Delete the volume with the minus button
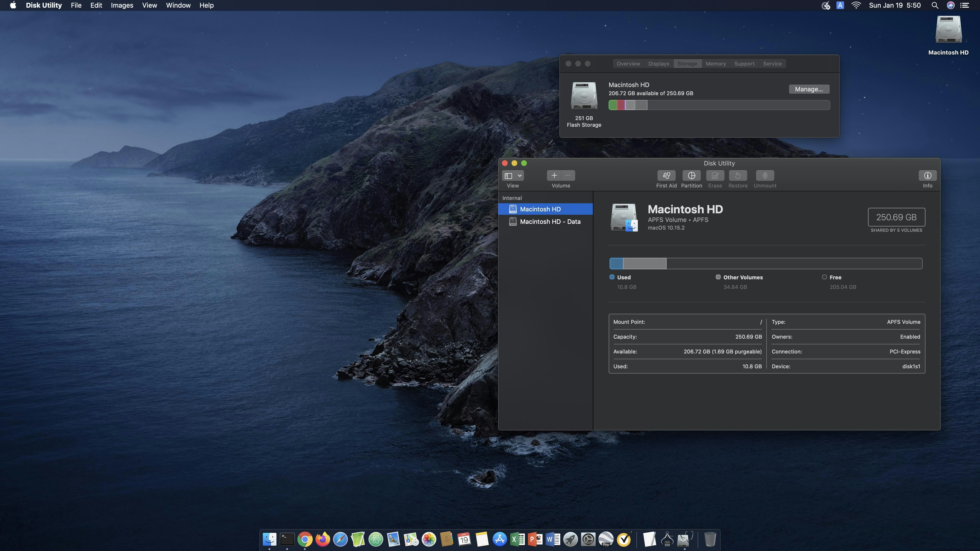This screenshot has width=980, height=551. 568,175
